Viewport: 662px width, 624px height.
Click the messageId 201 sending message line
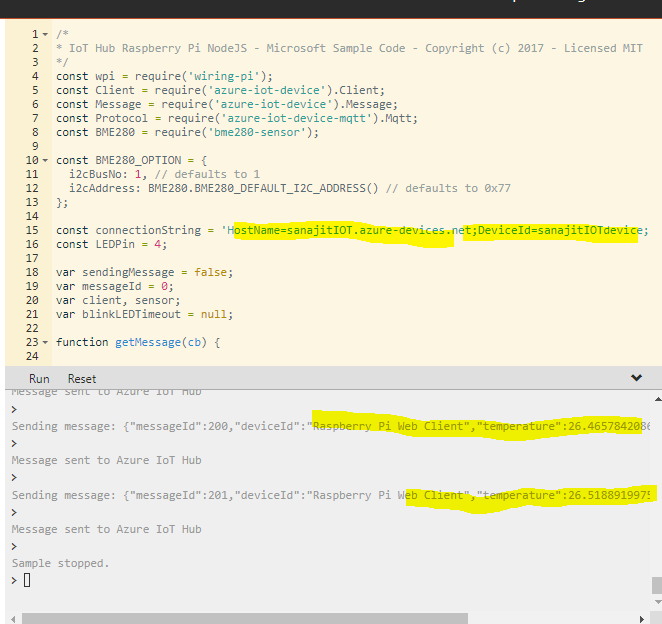point(331,495)
